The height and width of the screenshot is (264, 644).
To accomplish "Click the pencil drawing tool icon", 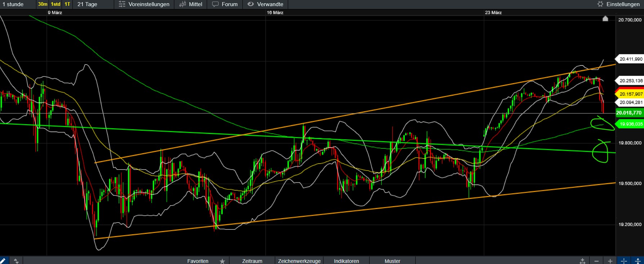I will (x=3, y=261).
